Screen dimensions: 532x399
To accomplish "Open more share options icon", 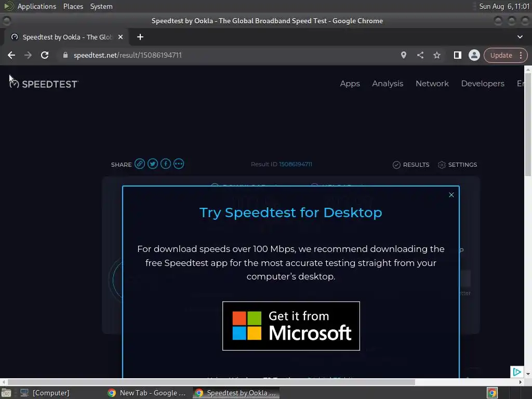I will coord(179,164).
